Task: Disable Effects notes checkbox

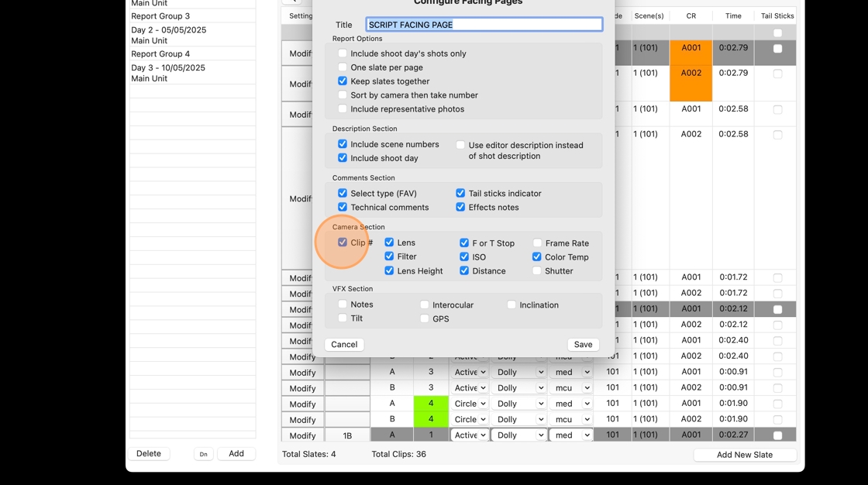Action: pos(460,207)
